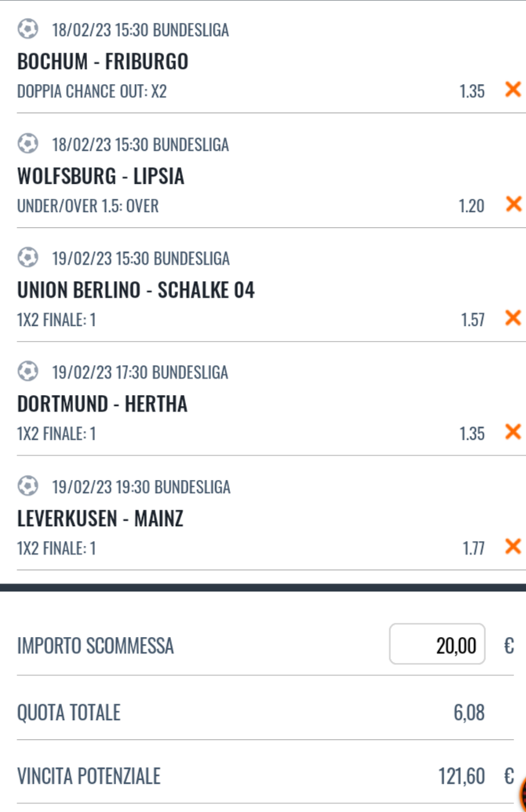Open the UNION BERLINO - SCHALKE 04 match

tap(136, 291)
